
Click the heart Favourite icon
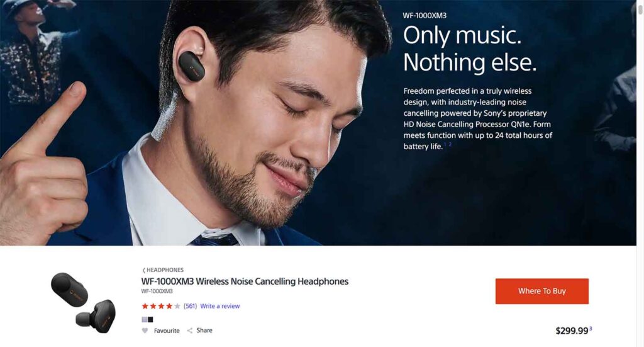tap(145, 331)
